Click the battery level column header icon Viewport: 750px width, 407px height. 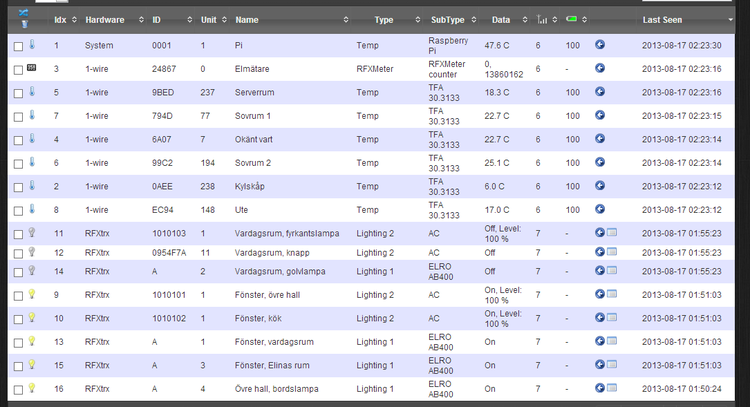pos(571,19)
